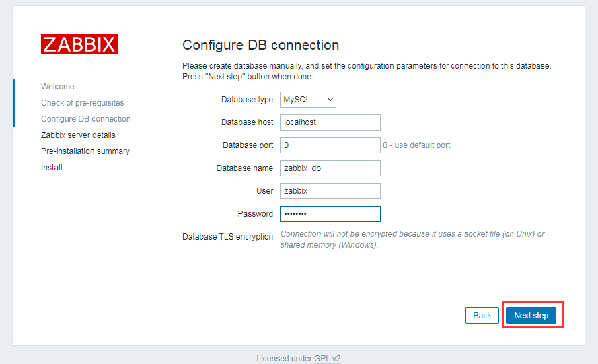Screen dimensions: 598x364
Task: Jump to Zabbix server details step
Action: click(78, 135)
